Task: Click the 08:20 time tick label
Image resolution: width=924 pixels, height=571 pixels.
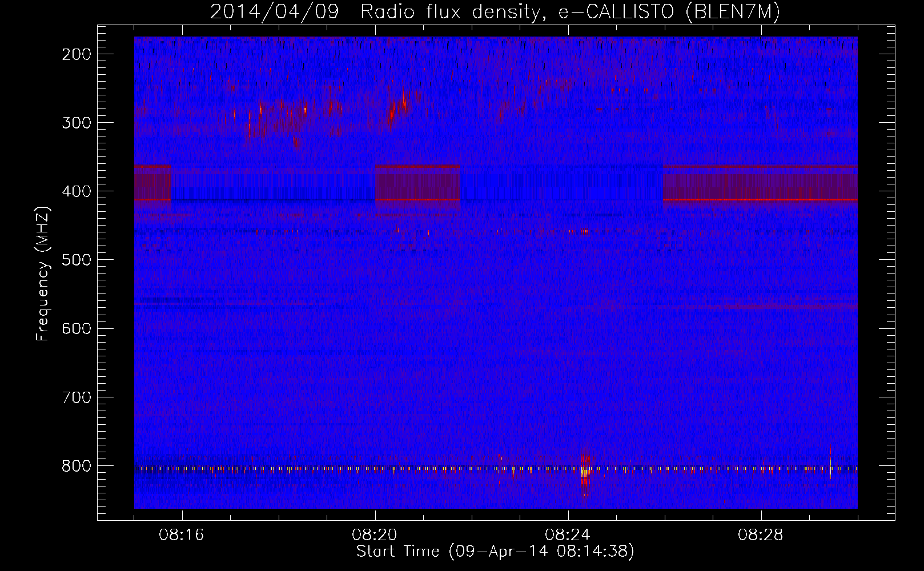Action: pyautogui.click(x=375, y=535)
